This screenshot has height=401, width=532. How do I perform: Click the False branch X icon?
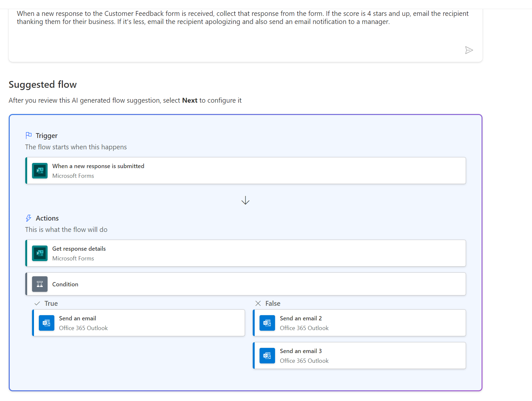coord(258,304)
